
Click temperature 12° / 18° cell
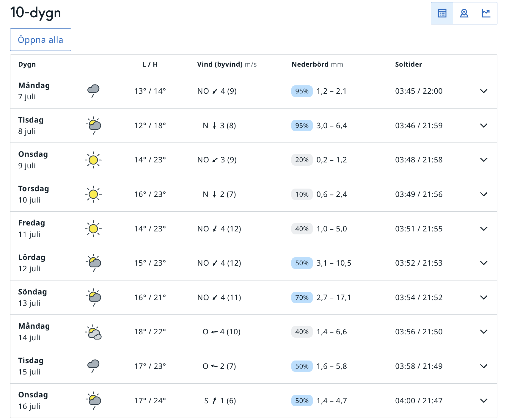(x=150, y=126)
